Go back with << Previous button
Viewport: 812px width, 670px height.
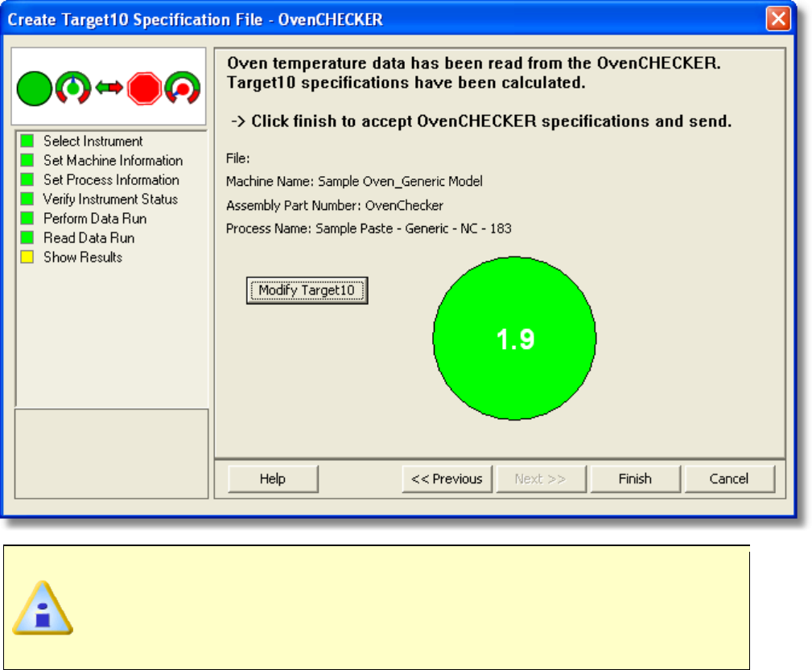pyautogui.click(x=447, y=479)
